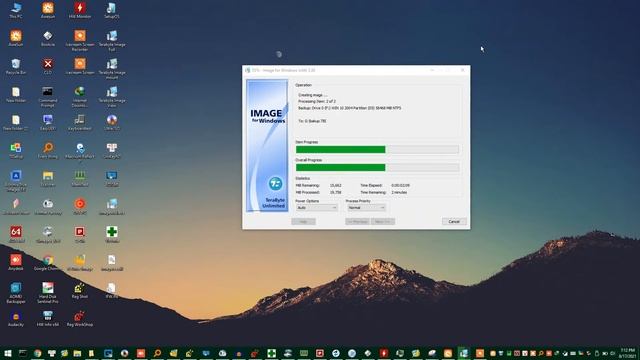Open the SetupOS desktop icon
This screenshot has height=360, width=640.
(112, 10)
